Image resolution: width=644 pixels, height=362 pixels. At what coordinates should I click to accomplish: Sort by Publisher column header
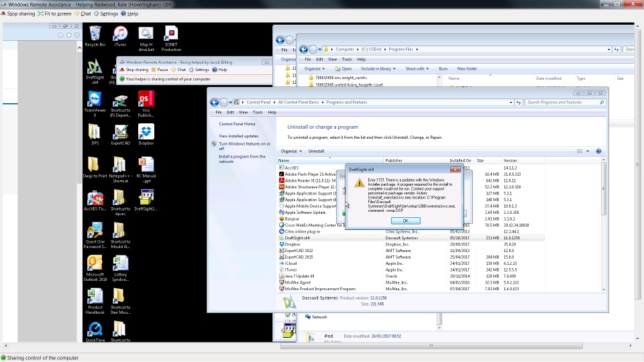click(x=415, y=160)
